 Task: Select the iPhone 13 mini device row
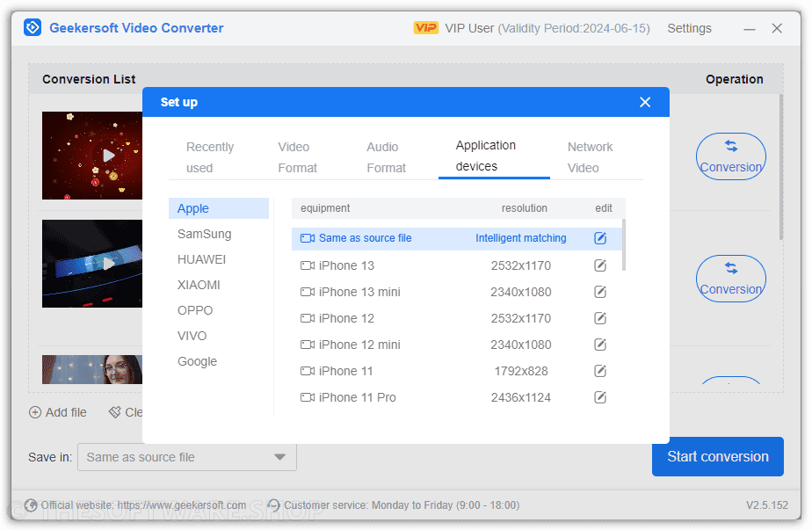pyautogui.click(x=456, y=292)
